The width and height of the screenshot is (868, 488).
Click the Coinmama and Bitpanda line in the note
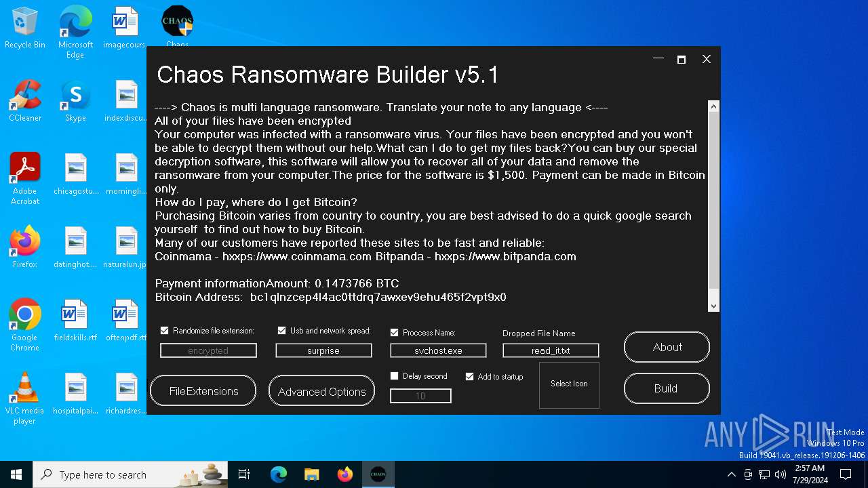pyautogui.click(x=366, y=256)
